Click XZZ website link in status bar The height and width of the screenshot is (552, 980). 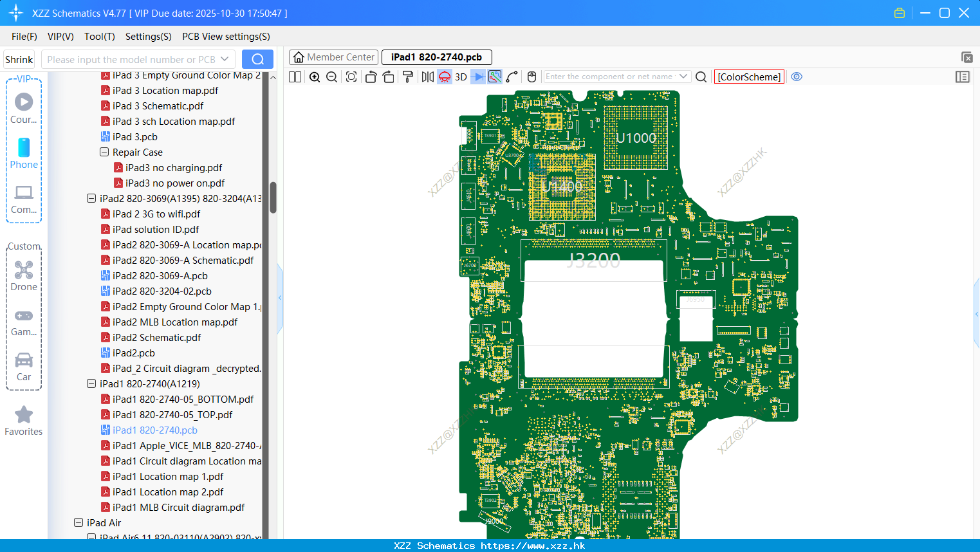click(533, 546)
